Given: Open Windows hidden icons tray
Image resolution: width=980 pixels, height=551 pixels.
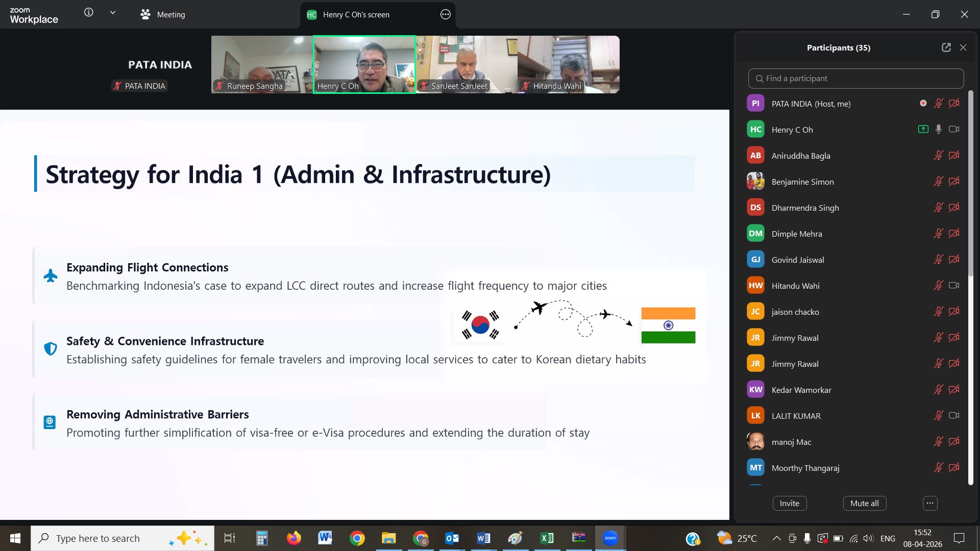Looking at the screenshot, I should (775, 538).
